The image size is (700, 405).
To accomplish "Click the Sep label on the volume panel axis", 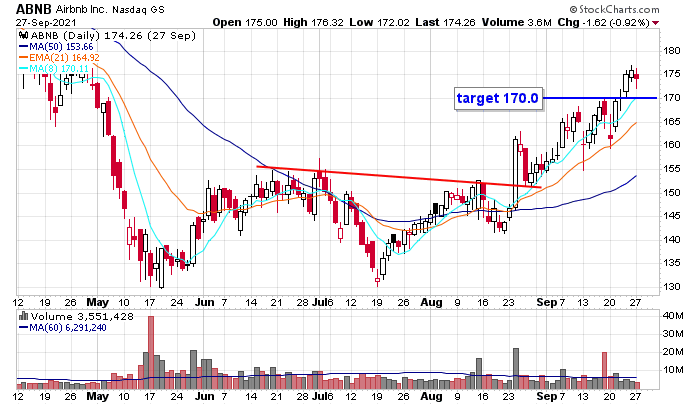I will point(546,396).
